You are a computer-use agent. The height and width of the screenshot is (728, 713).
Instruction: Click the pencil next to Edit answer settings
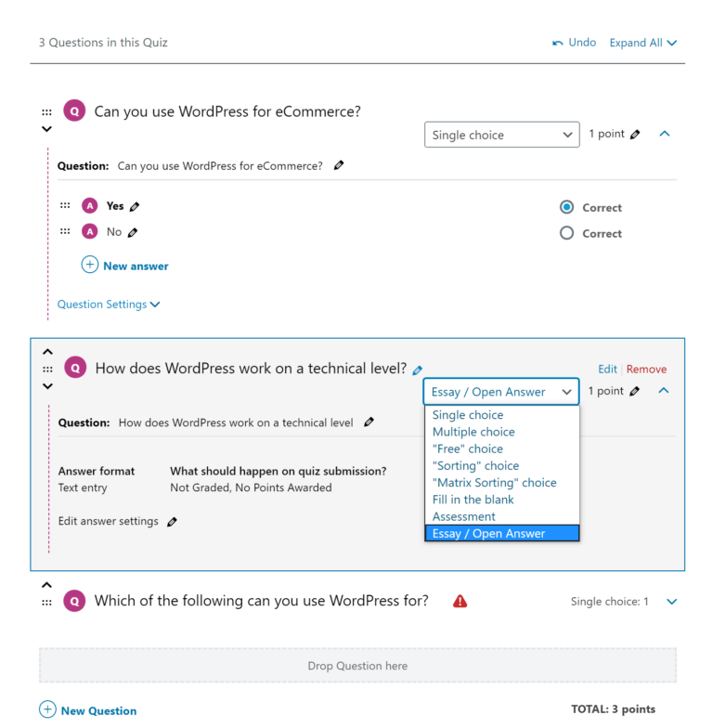click(x=172, y=522)
